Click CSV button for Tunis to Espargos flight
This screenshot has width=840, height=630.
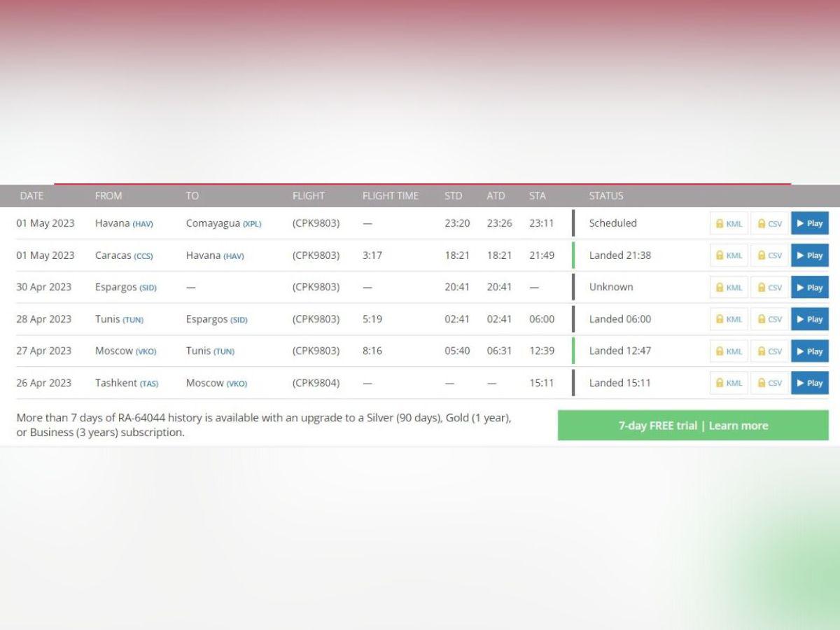point(769,319)
